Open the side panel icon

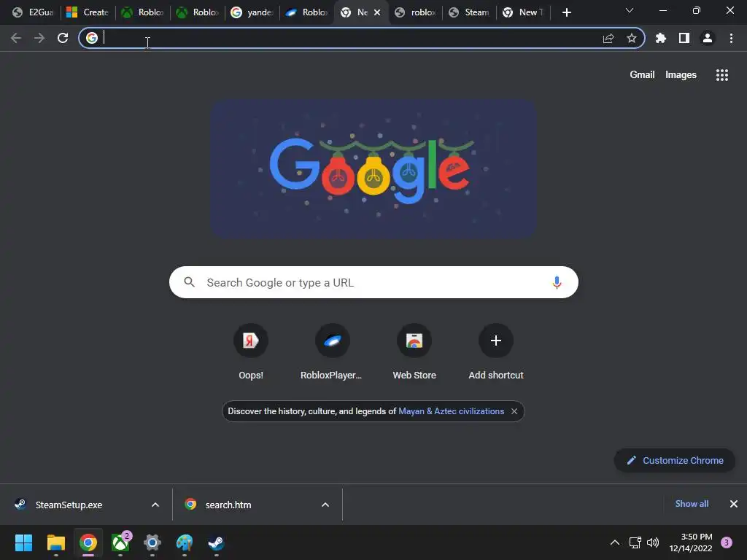coord(684,38)
